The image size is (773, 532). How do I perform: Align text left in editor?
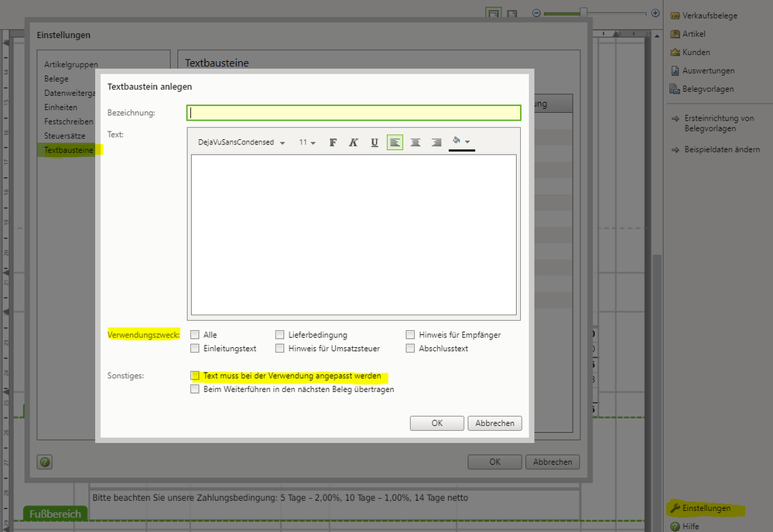(395, 142)
